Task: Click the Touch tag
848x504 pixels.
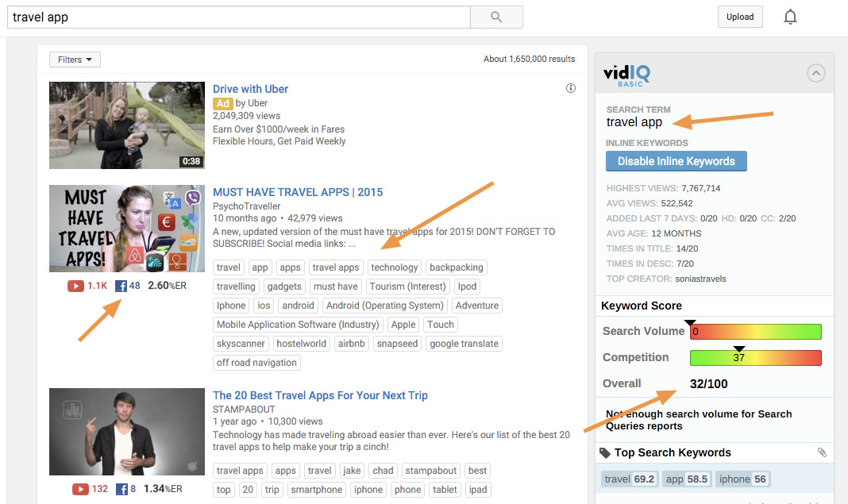Action: pos(441,325)
